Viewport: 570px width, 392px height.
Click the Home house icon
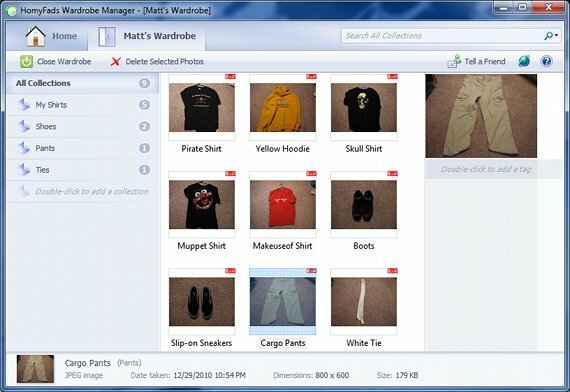pyautogui.click(x=35, y=36)
